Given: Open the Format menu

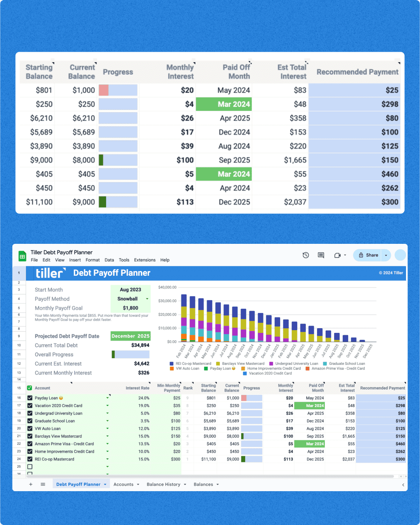Looking at the screenshot, I should tap(93, 260).
